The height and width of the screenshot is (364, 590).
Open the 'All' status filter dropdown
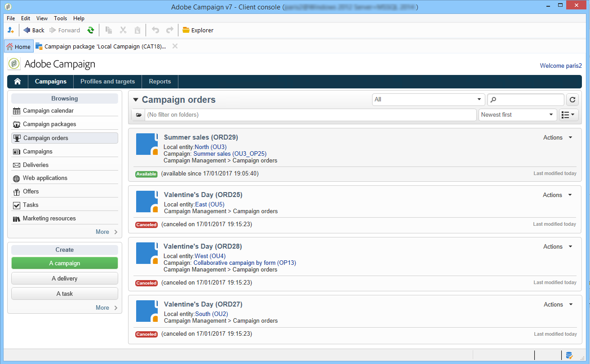point(429,100)
